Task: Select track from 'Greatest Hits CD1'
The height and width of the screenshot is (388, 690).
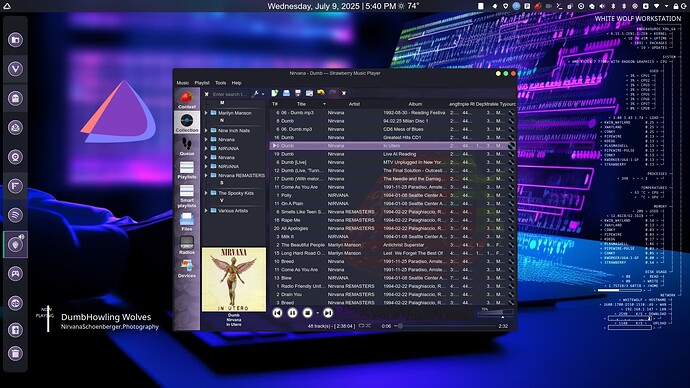Action: tap(391, 137)
